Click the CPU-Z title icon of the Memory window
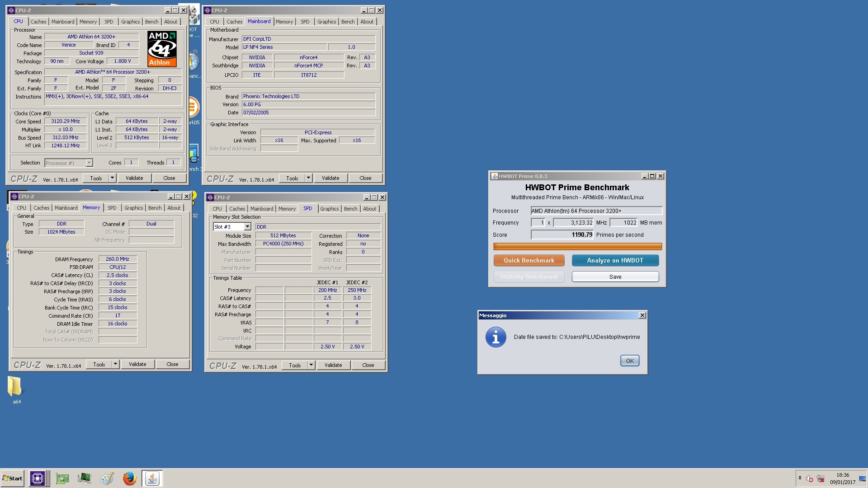The width and height of the screenshot is (868, 488). (x=14, y=197)
